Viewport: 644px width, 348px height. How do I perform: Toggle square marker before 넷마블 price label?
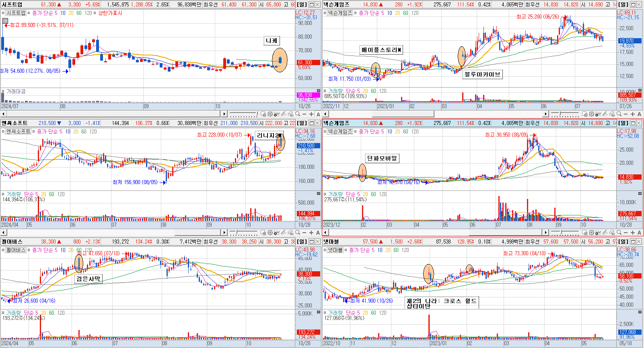[325, 250]
